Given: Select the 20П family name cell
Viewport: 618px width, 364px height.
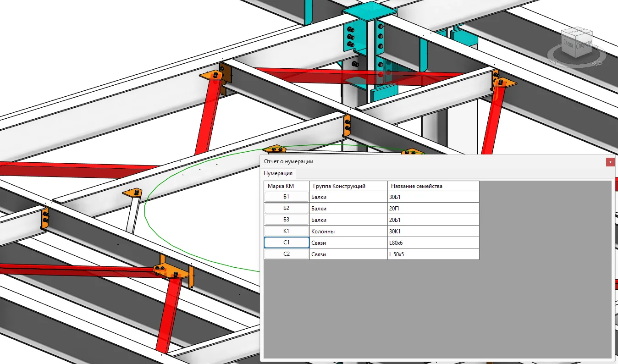Looking at the screenshot, I should pos(433,208).
